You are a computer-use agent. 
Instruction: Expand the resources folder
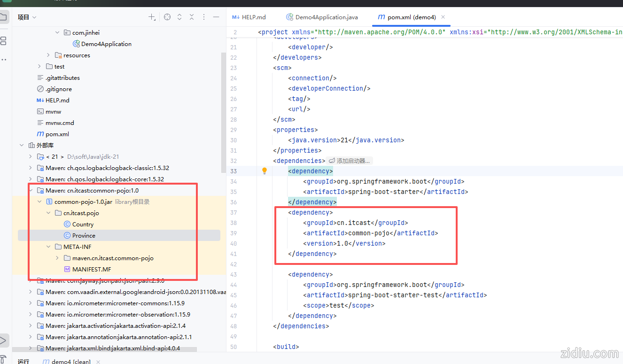coord(48,55)
